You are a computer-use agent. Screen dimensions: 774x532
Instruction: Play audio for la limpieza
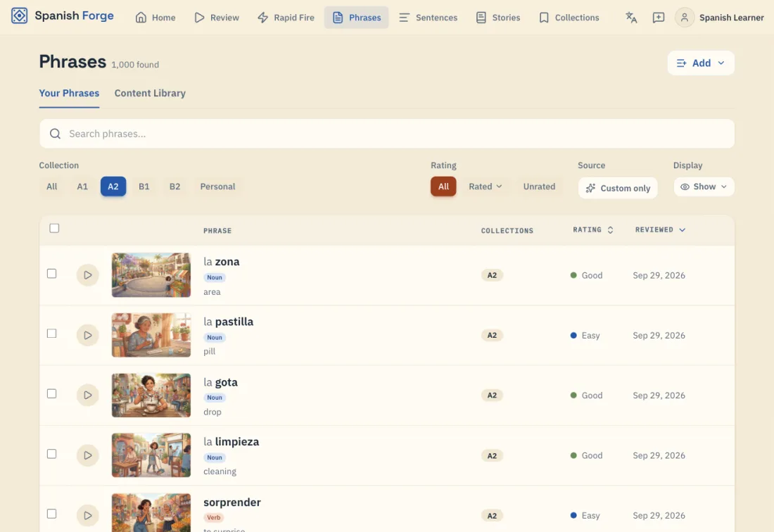coord(87,455)
